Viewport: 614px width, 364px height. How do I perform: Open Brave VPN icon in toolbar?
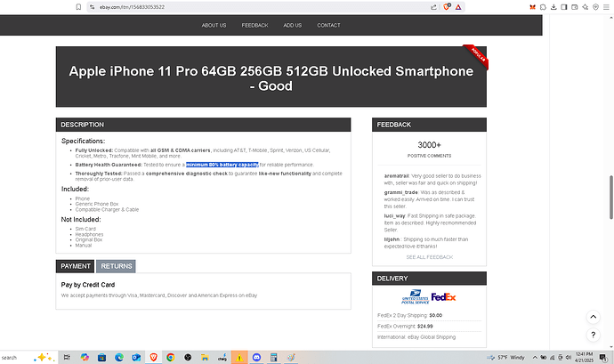pyautogui.click(x=595, y=7)
